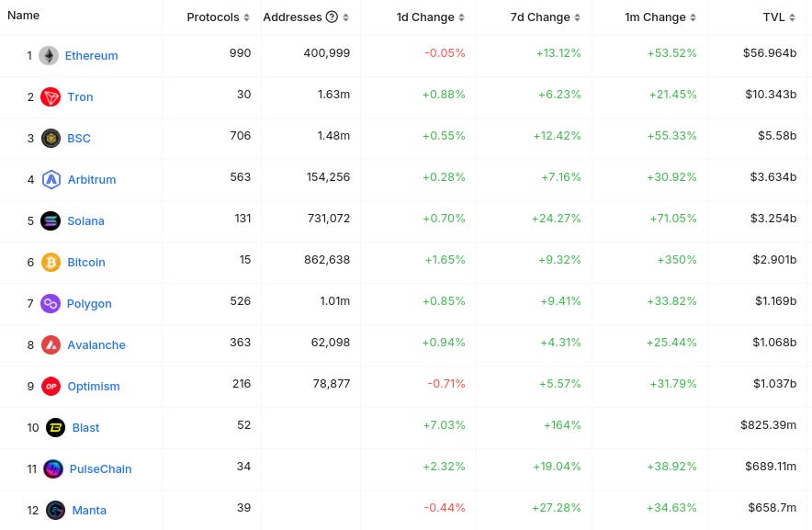
Task: Click the BSC chain logo icon
Action: (x=51, y=139)
